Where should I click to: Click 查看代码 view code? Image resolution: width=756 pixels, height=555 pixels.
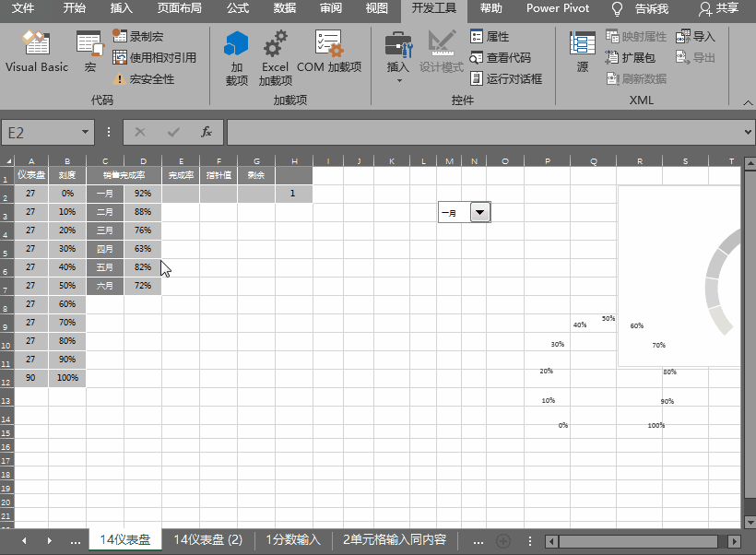point(501,57)
